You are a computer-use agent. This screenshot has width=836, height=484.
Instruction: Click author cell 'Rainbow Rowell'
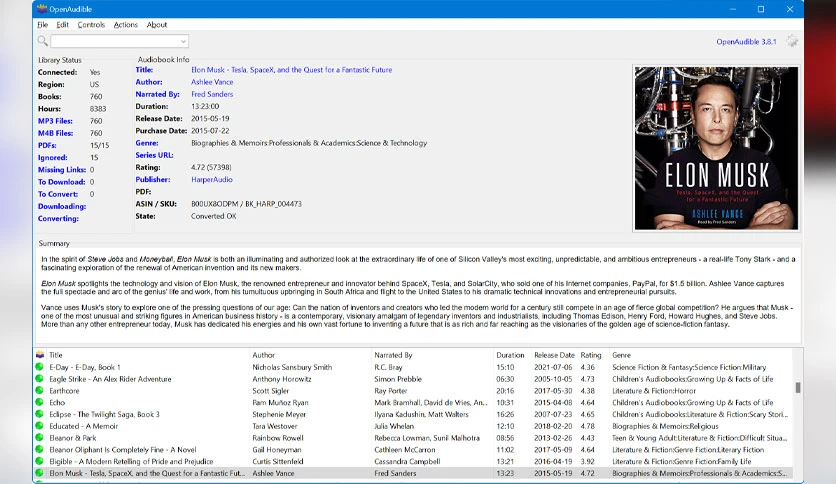pos(278,438)
